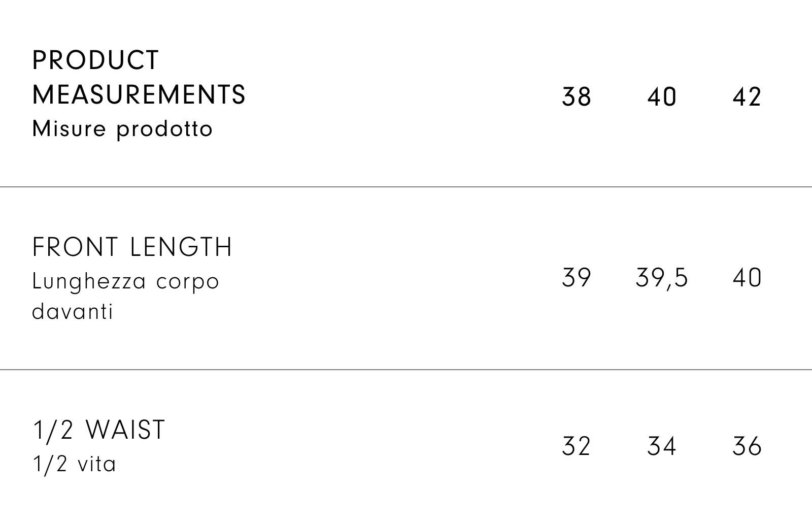
Task: Click the "Lunghezza corpo" Italian text line
Action: (x=125, y=281)
